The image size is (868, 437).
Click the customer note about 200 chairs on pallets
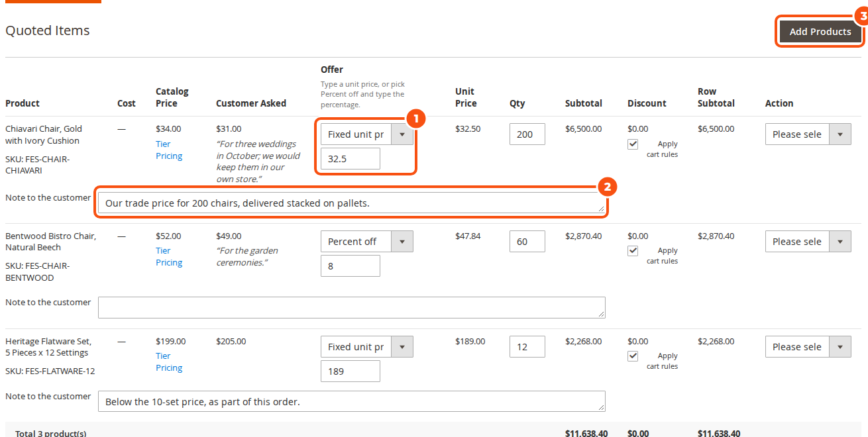352,203
